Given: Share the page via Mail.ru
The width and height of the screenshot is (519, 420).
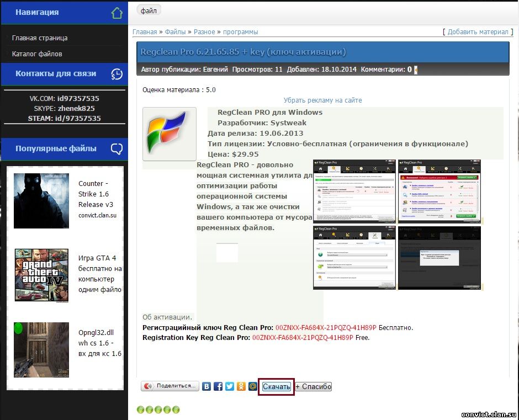Looking at the screenshot, I should click(x=252, y=386).
